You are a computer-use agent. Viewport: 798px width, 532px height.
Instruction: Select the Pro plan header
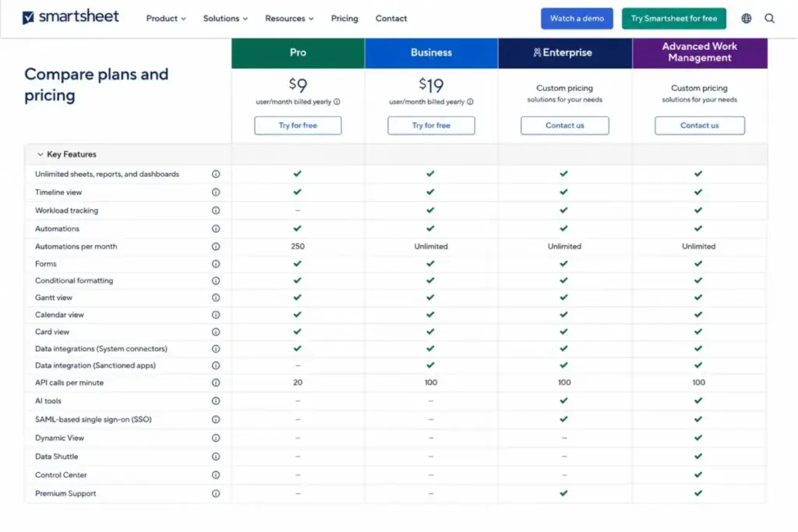pyautogui.click(x=298, y=53)
